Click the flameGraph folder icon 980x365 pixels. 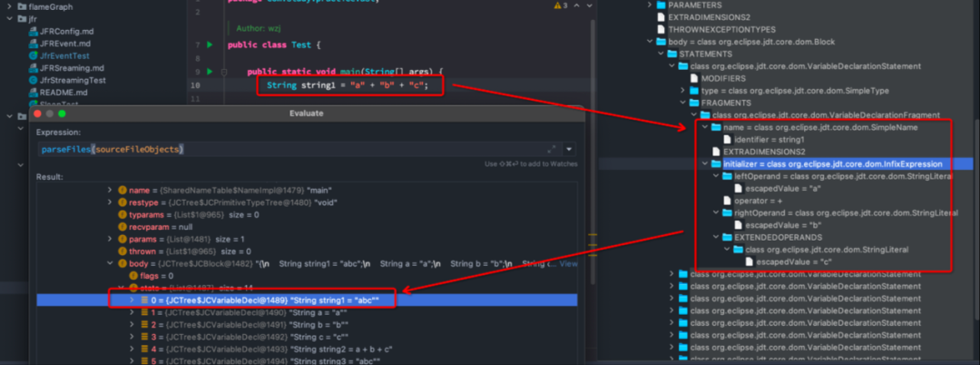22,7
